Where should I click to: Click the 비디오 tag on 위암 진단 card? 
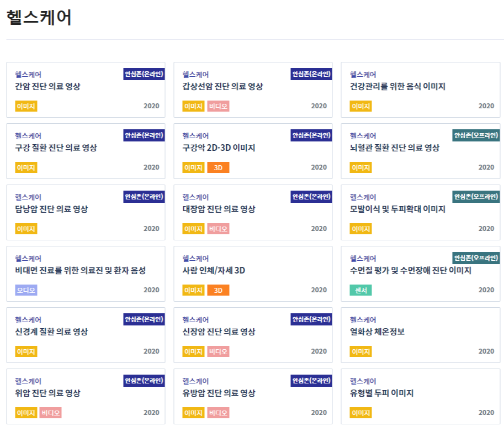pos(50,413)
